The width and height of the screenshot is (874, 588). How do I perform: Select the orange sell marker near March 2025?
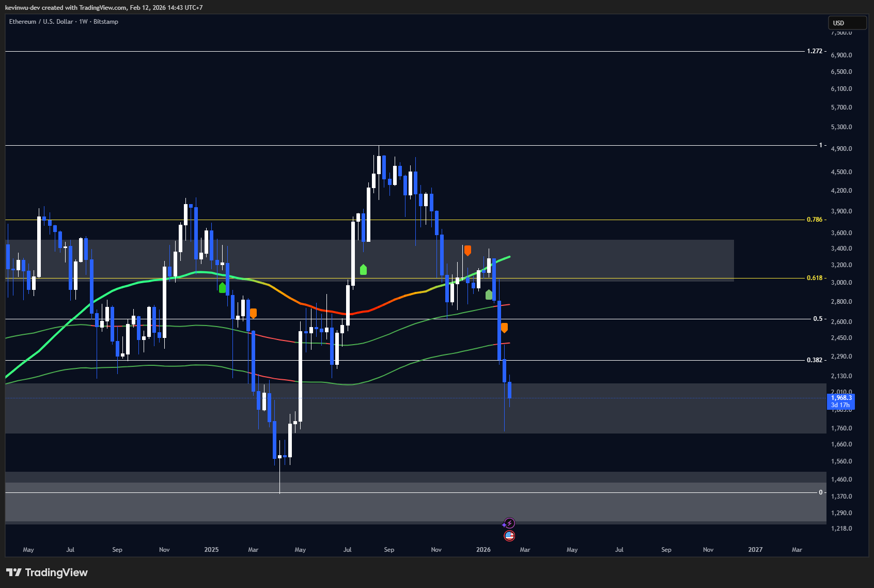(253, 313)
